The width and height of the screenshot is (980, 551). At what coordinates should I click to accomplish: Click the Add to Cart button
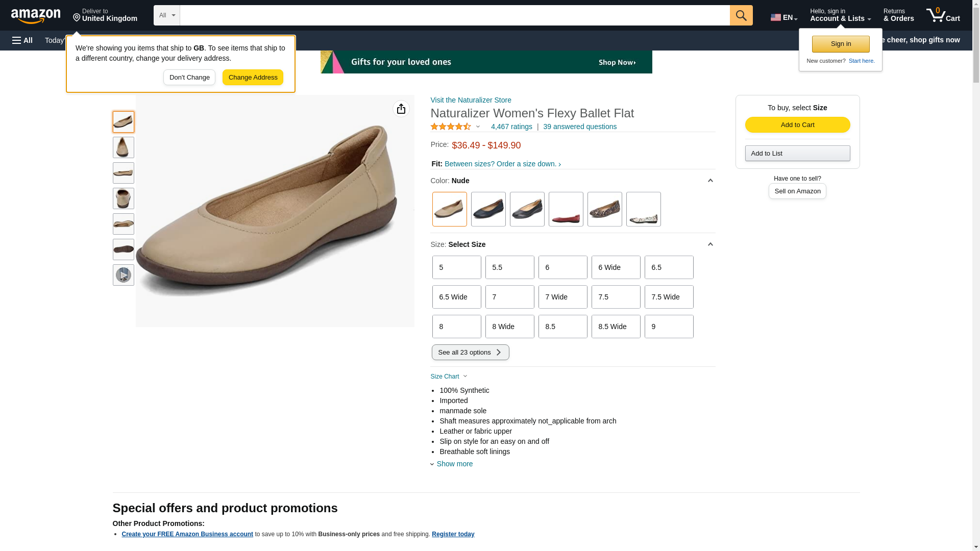click(797, 125)
